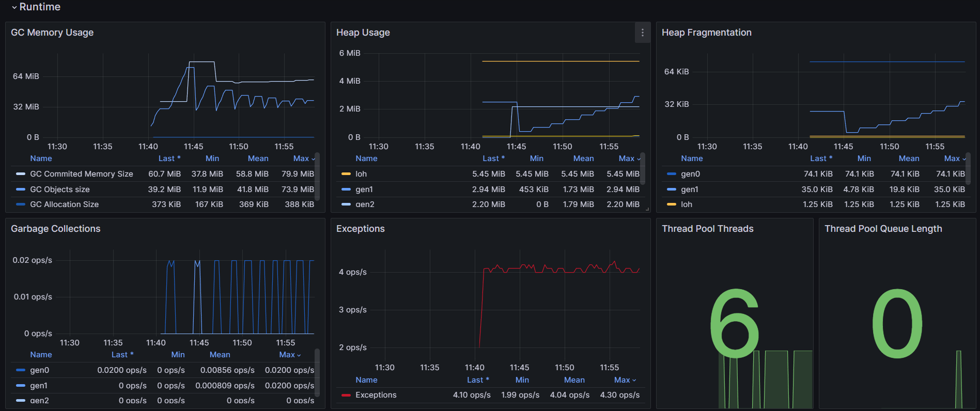
Task: Sort GC Memory Usage legend by Name
Action: [41, 159]
